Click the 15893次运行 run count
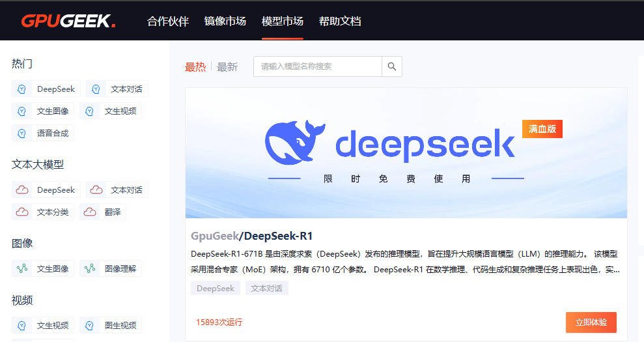This screenshot has height=342, width=644. [219, 322]
